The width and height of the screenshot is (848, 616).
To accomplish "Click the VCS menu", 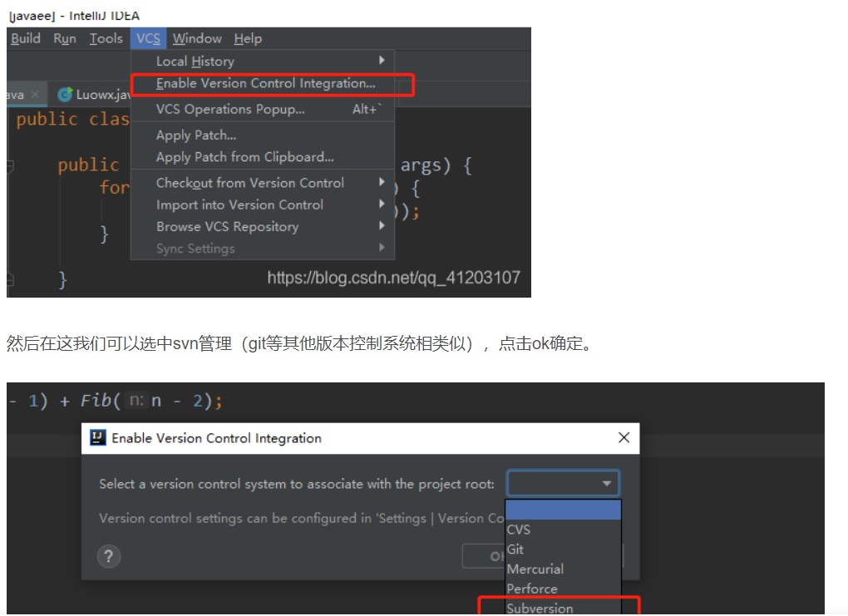I will (x=148, y=38).
